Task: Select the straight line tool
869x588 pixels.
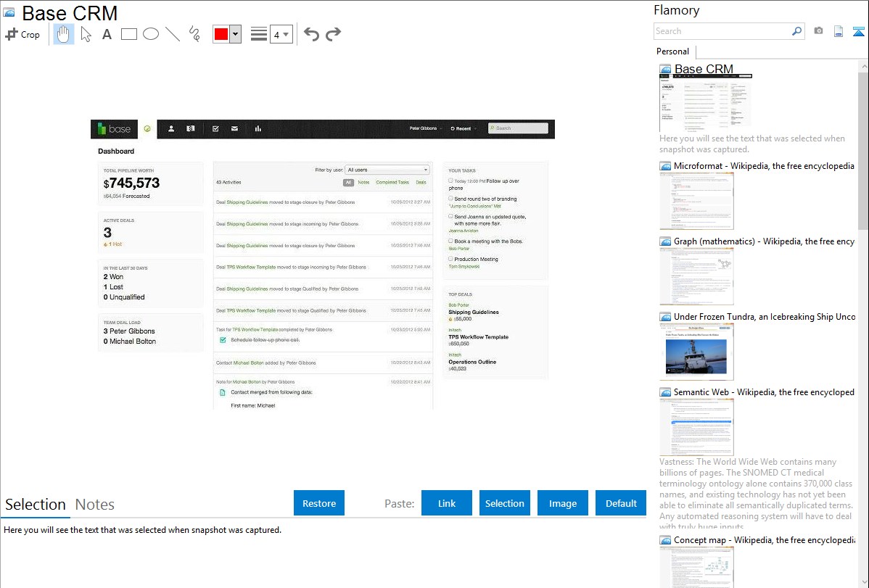Action: (x=173, y=34)
